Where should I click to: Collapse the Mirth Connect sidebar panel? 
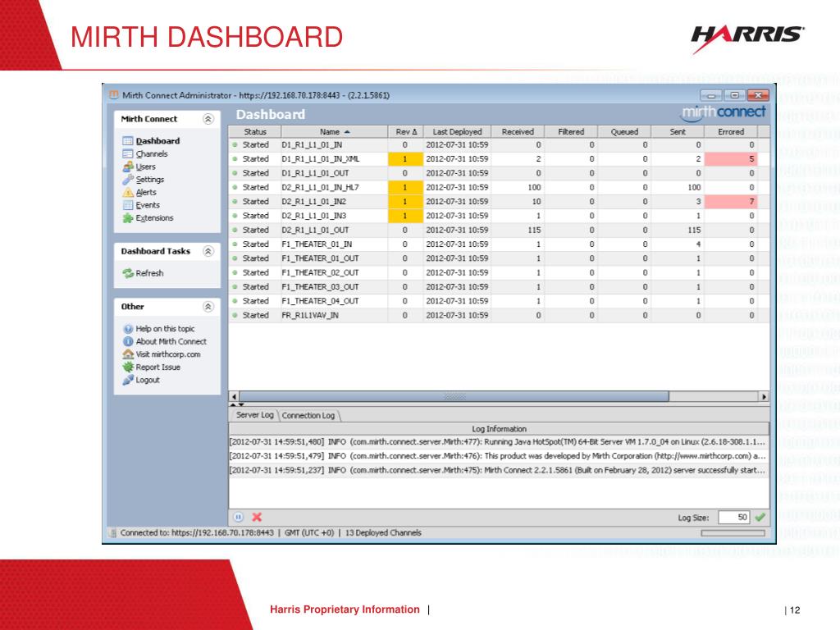point(208,119)
